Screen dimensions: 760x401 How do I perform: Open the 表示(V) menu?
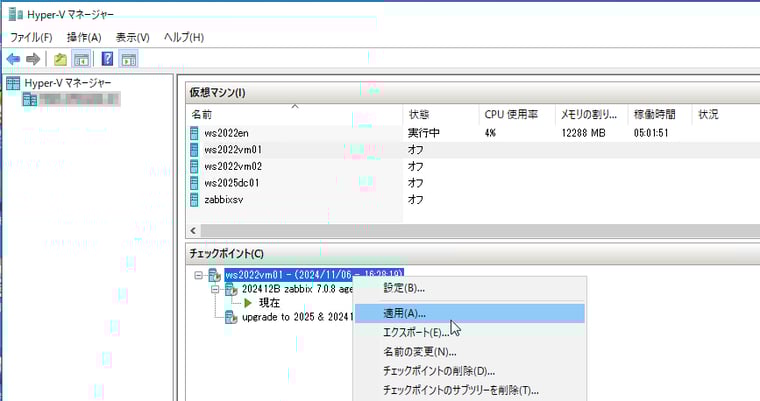click(x=132, y=37)
